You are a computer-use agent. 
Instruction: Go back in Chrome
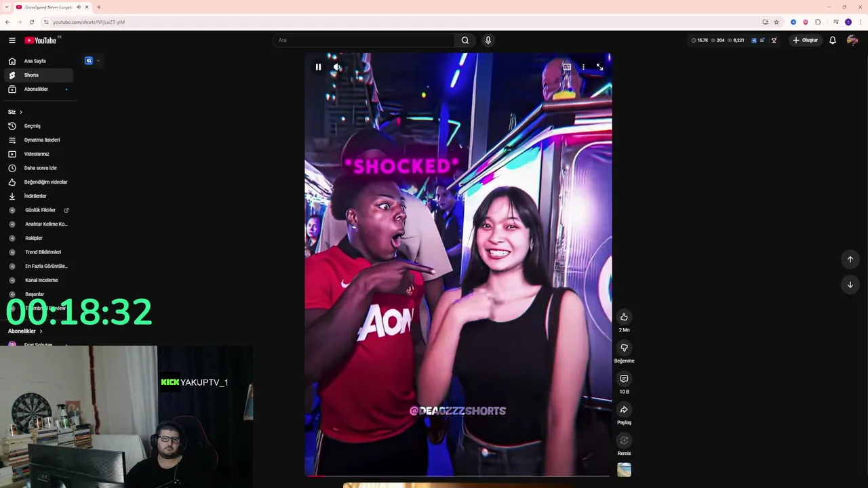coord(7,22)
